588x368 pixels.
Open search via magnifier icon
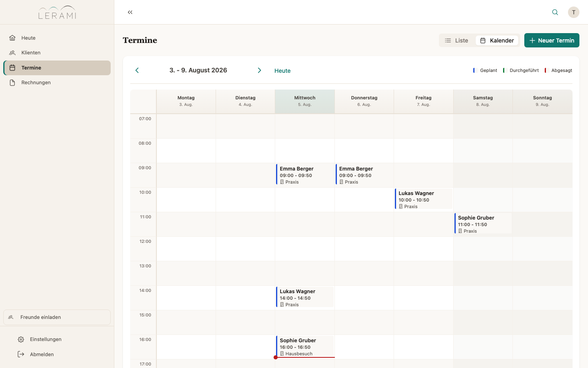coord(555,12)
